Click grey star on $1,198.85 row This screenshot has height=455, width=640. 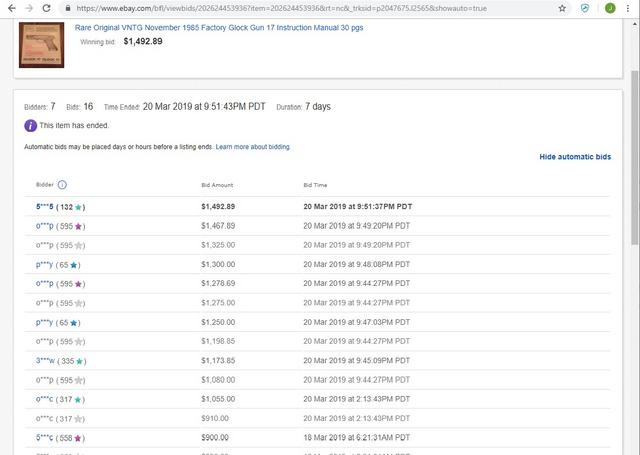tap(78, 342)
